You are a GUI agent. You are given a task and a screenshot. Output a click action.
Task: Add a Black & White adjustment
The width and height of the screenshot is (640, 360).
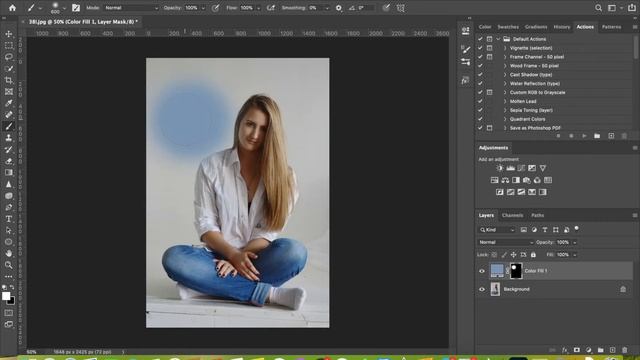pos(516,180)
